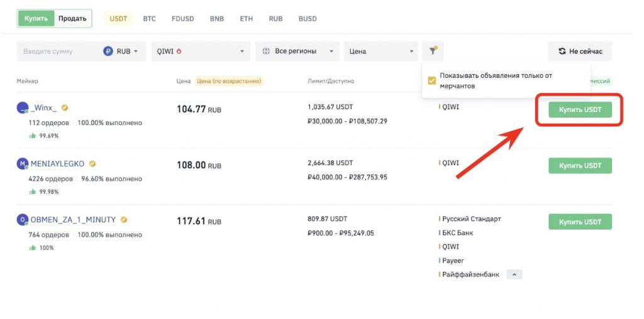Click the 117.61 RUB price

point(199,222)
